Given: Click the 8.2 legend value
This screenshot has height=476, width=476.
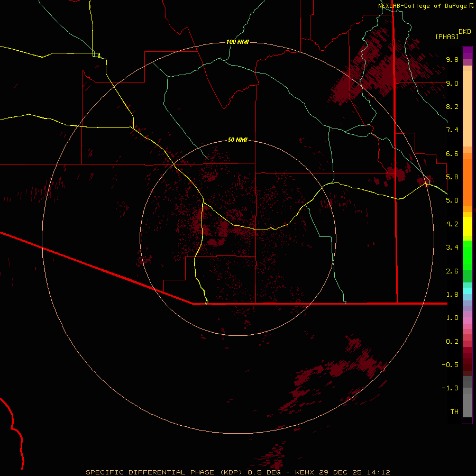Looking at the screenshot, I should pos(452,106).
